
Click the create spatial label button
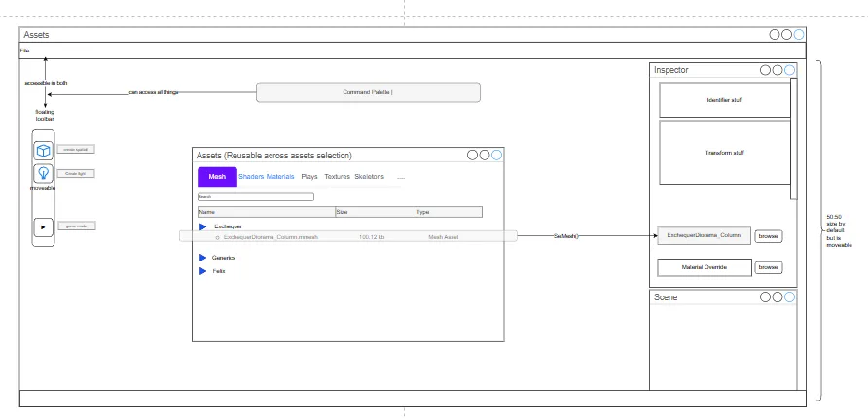tap(76, 150)
